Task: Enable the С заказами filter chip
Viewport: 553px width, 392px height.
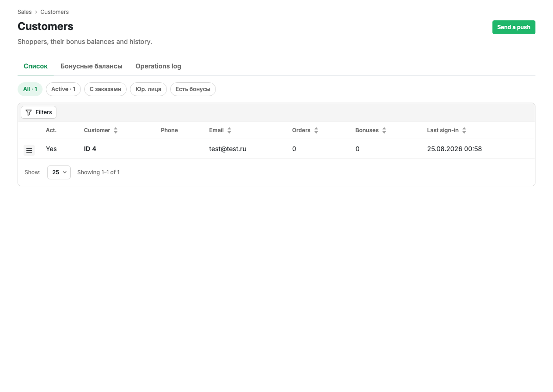Action: pyautogui.click(x=105, y=89)
